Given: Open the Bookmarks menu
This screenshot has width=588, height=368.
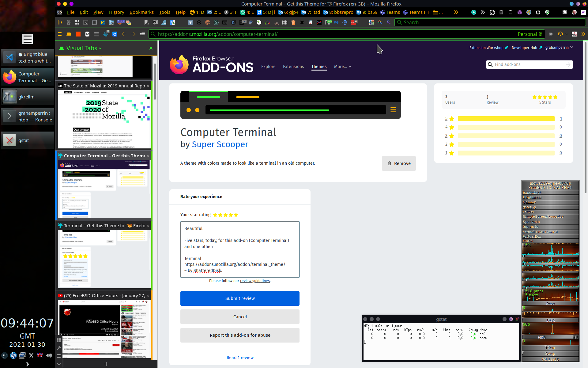Looking at the screenshot, I should point(141,12).
